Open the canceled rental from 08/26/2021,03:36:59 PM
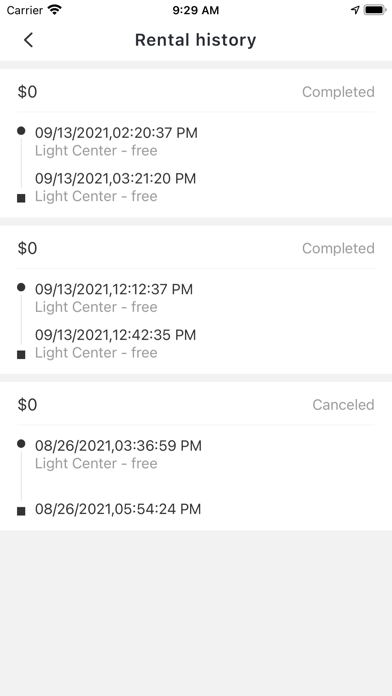This screenshot has width=392, height=696. 196,456
